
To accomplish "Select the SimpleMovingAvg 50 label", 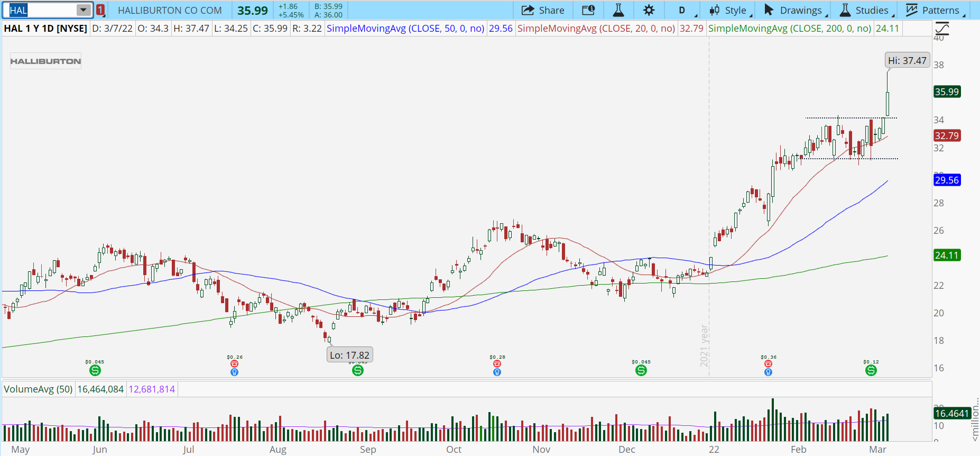I will [x=405, y=28].
